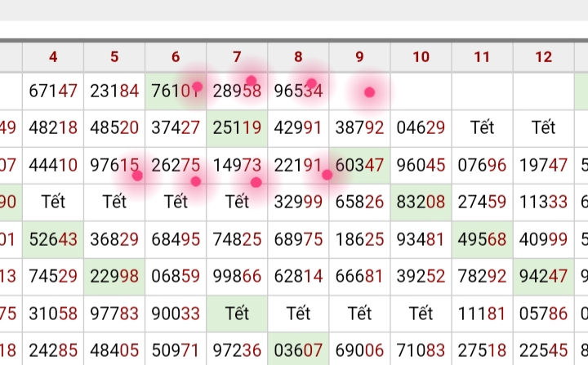
Task: Click the green cell 22998
Action: point(114,276)
